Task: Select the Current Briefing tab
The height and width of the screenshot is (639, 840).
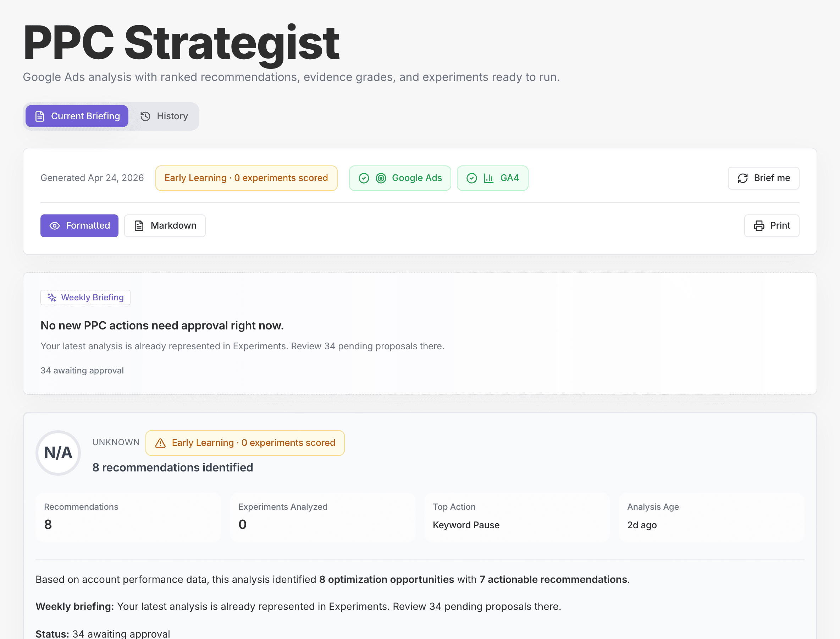Action: coord(76,116)
